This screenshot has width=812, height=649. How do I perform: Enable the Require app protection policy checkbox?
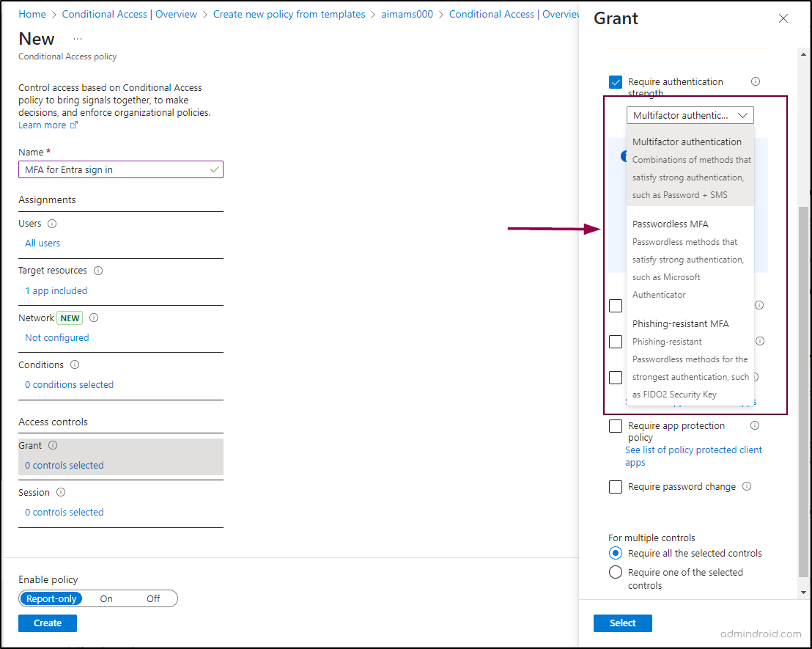(615, 425)
